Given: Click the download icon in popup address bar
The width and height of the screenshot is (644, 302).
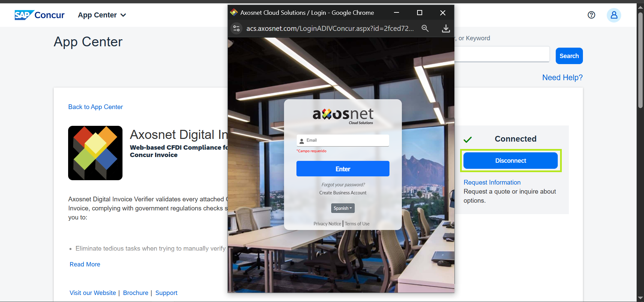Looking at the screenshot, I should coord(446,29).
